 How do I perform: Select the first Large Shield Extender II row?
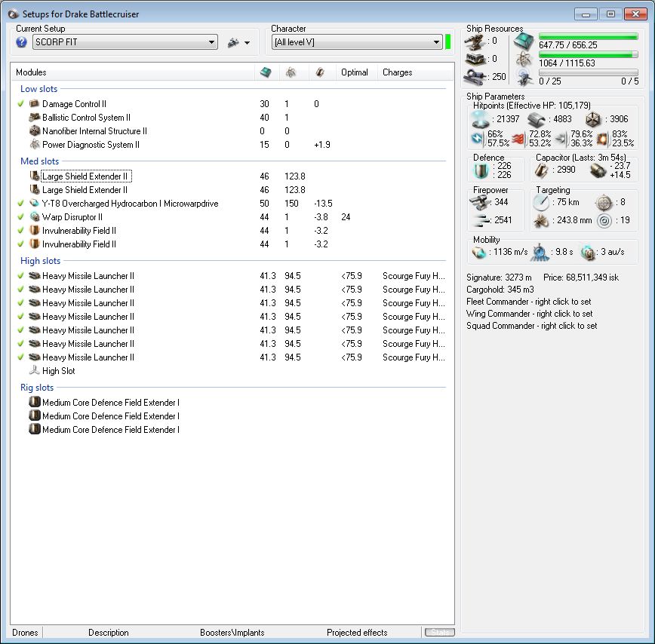(x=87, y=176)
